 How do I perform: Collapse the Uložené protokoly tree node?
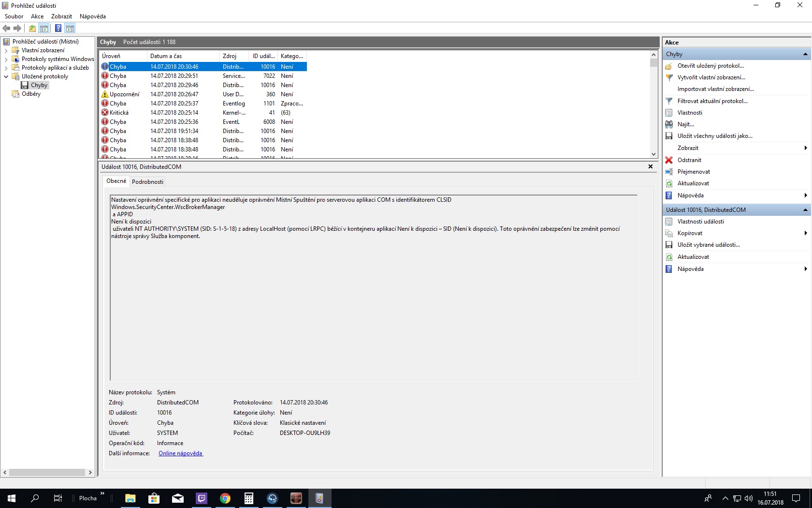(6, 76)
